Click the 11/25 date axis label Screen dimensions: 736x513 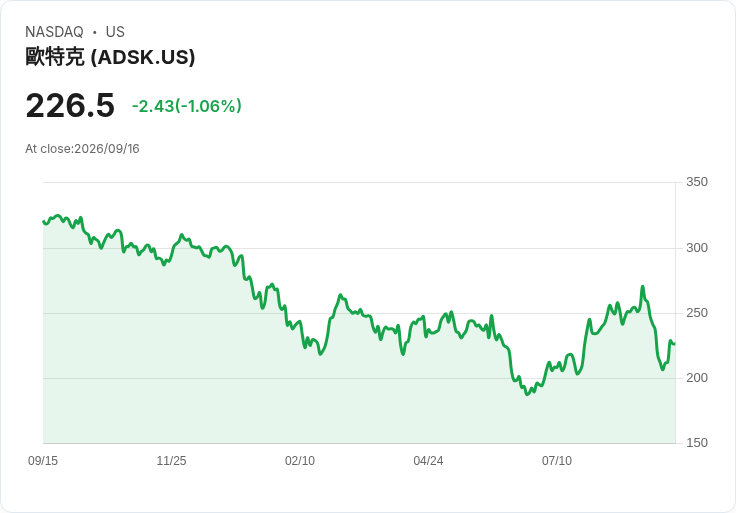171,460
